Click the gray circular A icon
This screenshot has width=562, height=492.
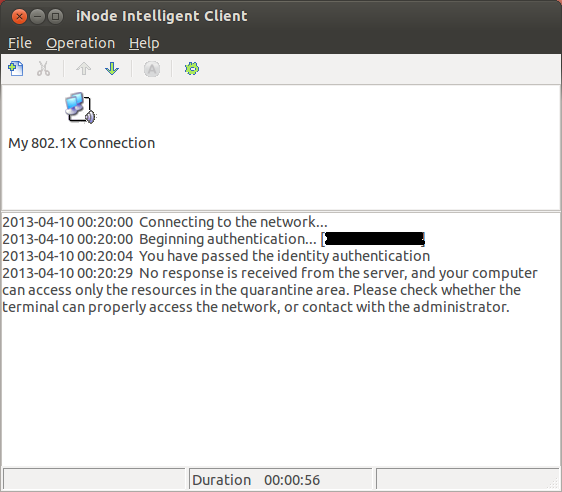tap(152, 69)
